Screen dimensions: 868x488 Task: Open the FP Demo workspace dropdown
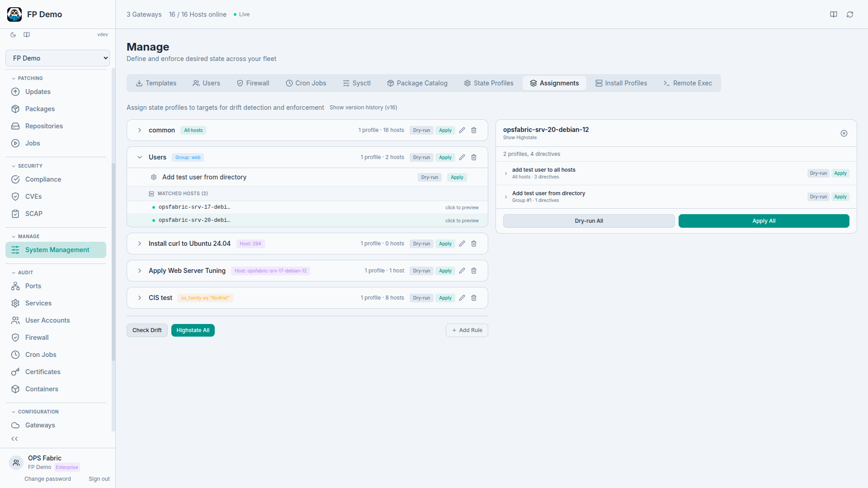coord(57,58)
